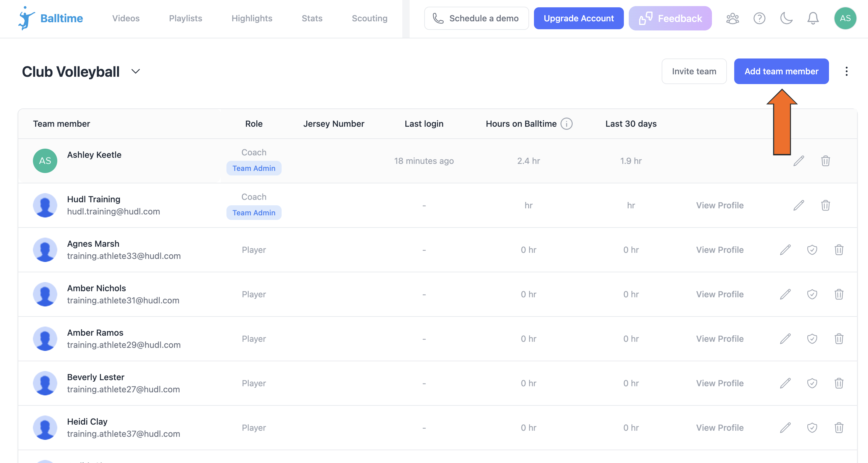Click the Last login column header

pos(424,124)
